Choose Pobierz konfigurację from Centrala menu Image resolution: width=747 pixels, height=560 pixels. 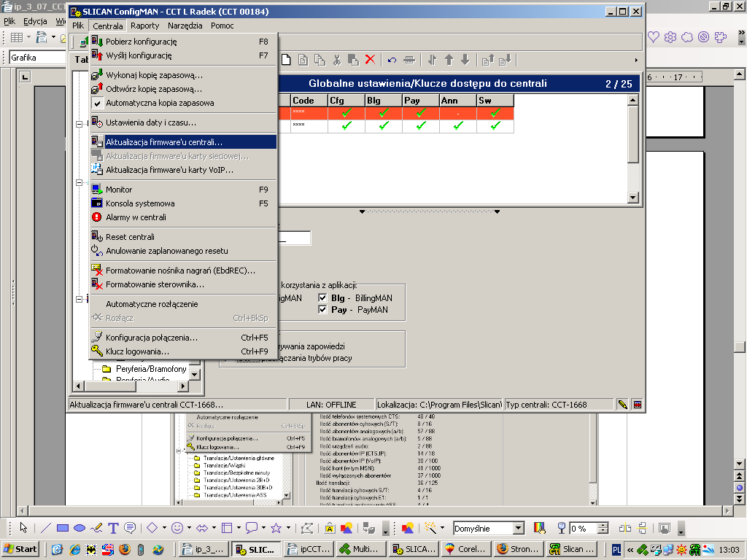point(183,42)
